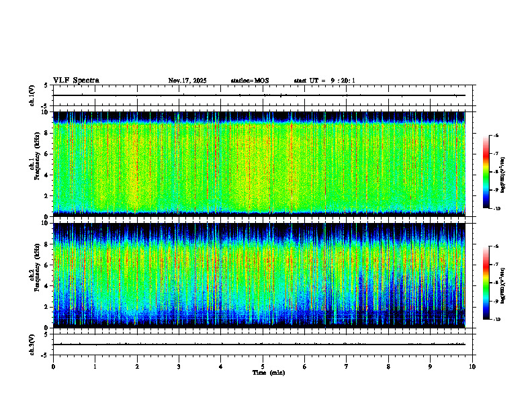Click tick label "2" on ch.1 frequency axis
Viewport: 532px width, 411px height.
point(46,196)
